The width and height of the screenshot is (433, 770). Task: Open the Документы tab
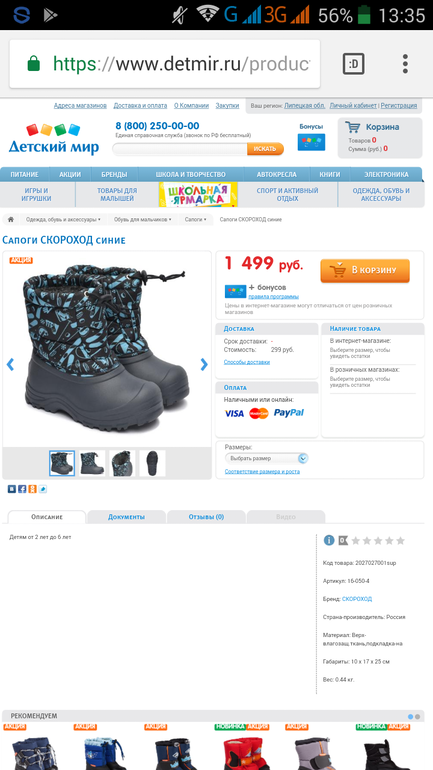[127, 517]
